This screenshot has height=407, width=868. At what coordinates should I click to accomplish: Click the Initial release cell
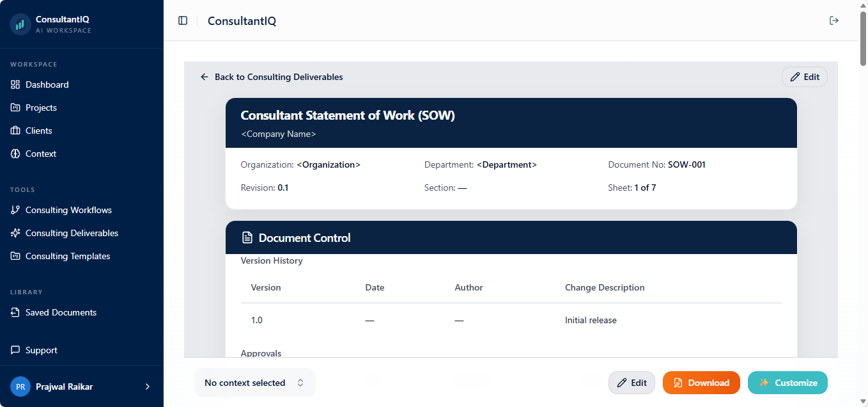pos(591,320)
